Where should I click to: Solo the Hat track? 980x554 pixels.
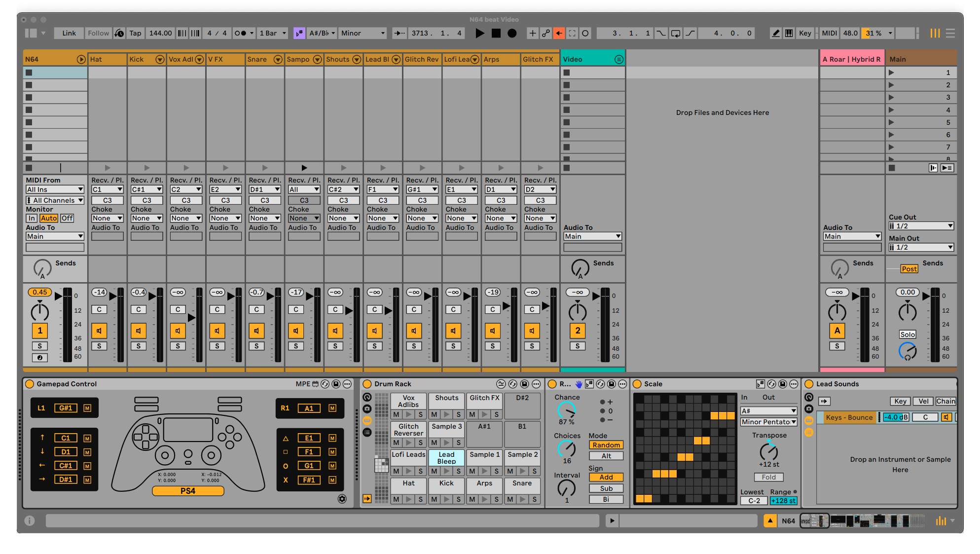tap(99, 346)
